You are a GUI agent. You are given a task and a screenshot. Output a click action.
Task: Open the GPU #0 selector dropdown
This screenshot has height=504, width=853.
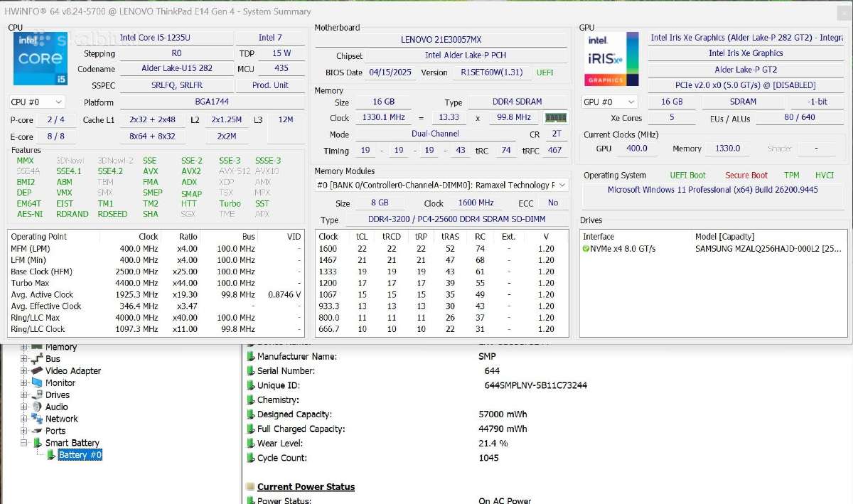[x=608, y=102]
